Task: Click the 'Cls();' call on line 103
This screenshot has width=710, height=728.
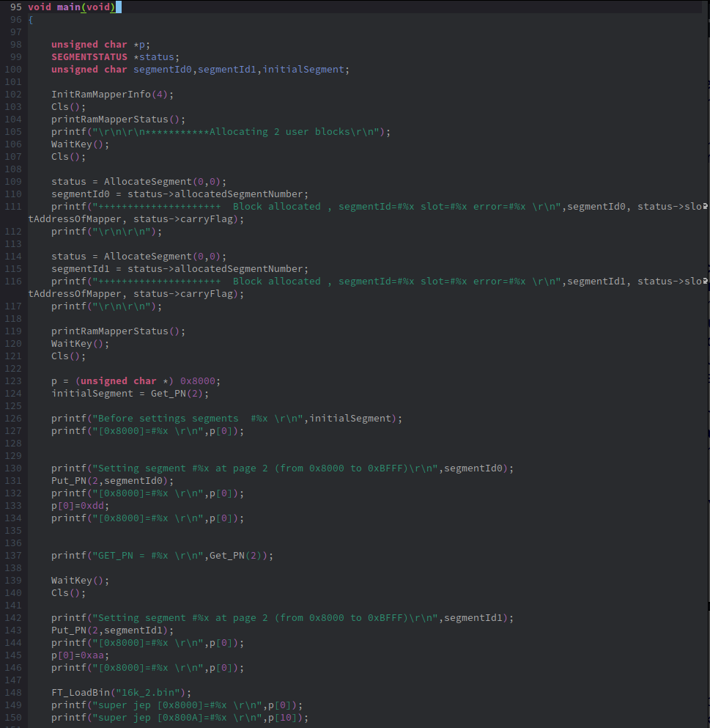Action: coord(69,107)
